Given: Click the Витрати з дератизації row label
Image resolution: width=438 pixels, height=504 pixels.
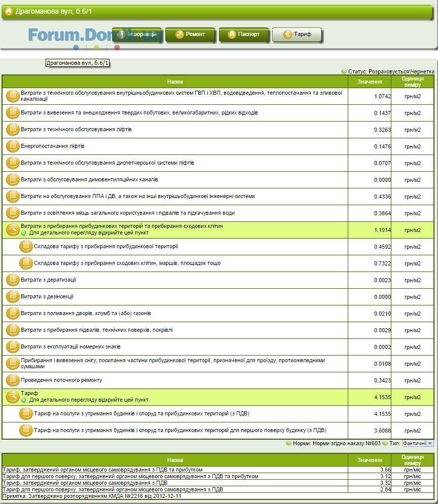Looking at the screenshot, I should click(48, 280).
